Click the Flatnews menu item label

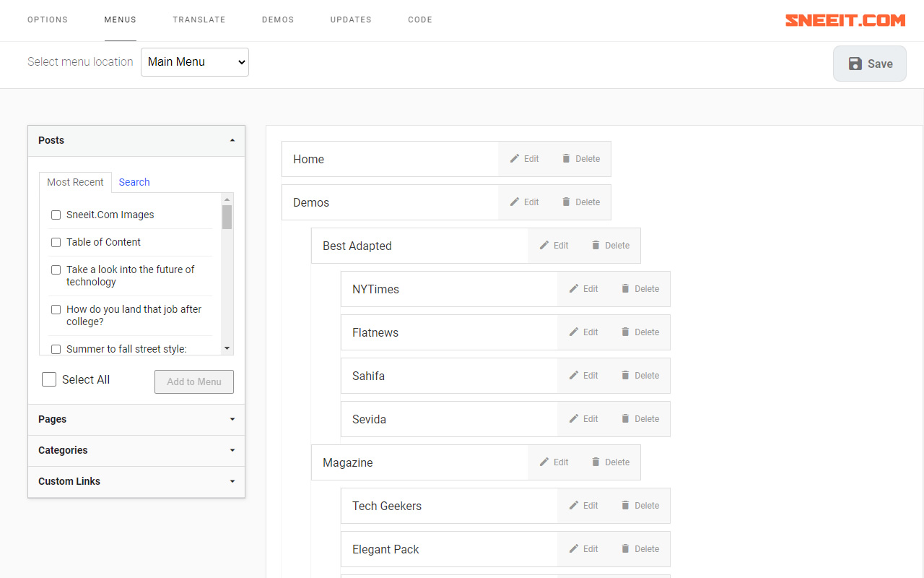(375, 332)
